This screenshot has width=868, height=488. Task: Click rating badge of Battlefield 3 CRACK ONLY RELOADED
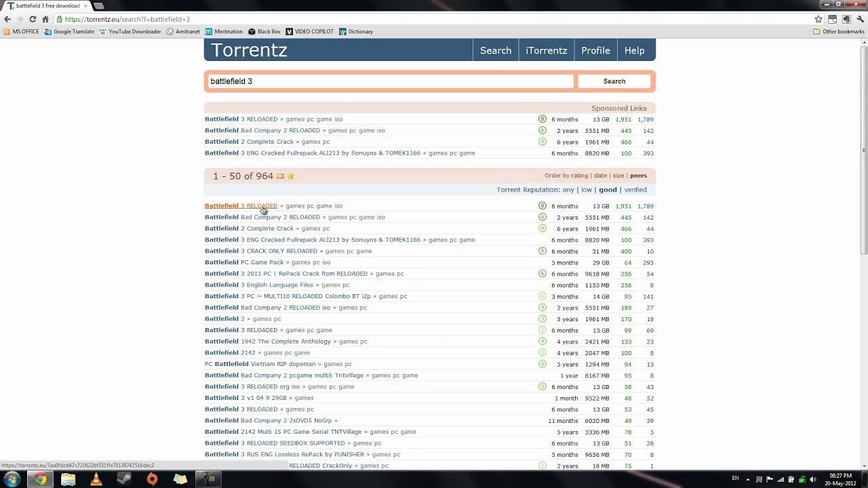click(x=542, y=251)
